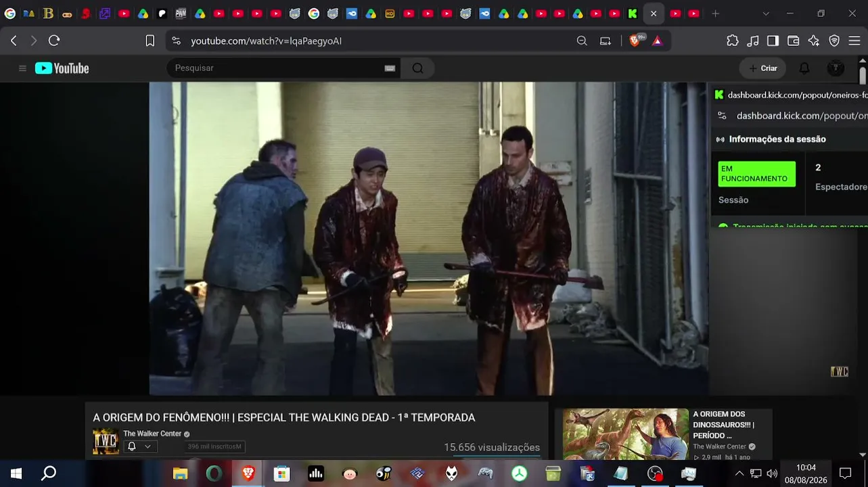Screen dimensions: 868x487
Task: Open the Brave VPN shield icon
Action: pos(834,41)
